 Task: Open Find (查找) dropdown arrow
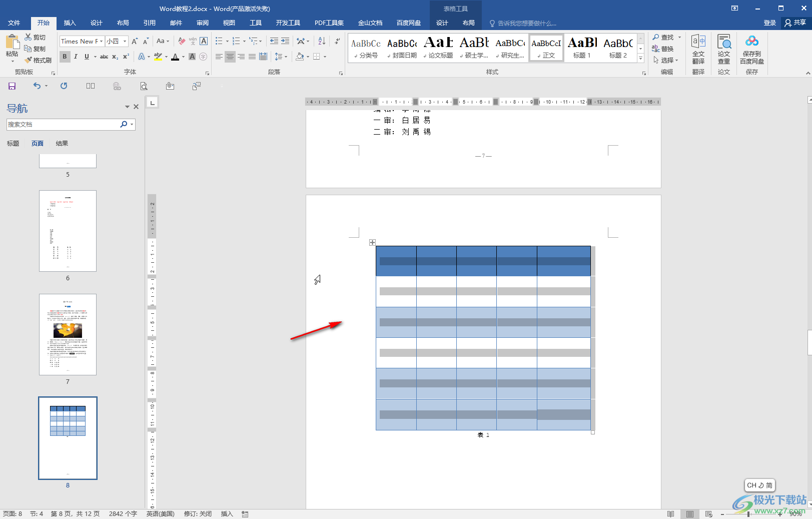(x=679, y=37)
